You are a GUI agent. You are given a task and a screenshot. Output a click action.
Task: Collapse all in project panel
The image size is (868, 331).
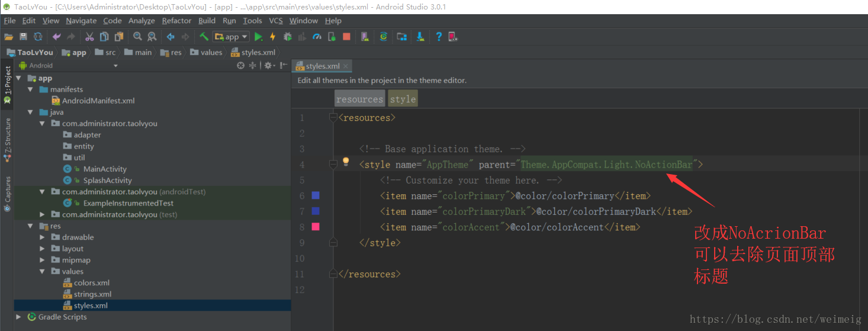point(252,66)
